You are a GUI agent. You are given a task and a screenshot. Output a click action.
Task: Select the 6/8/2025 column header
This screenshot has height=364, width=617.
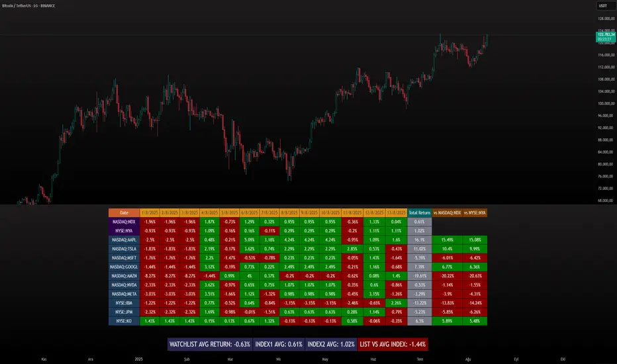[250, 213]
